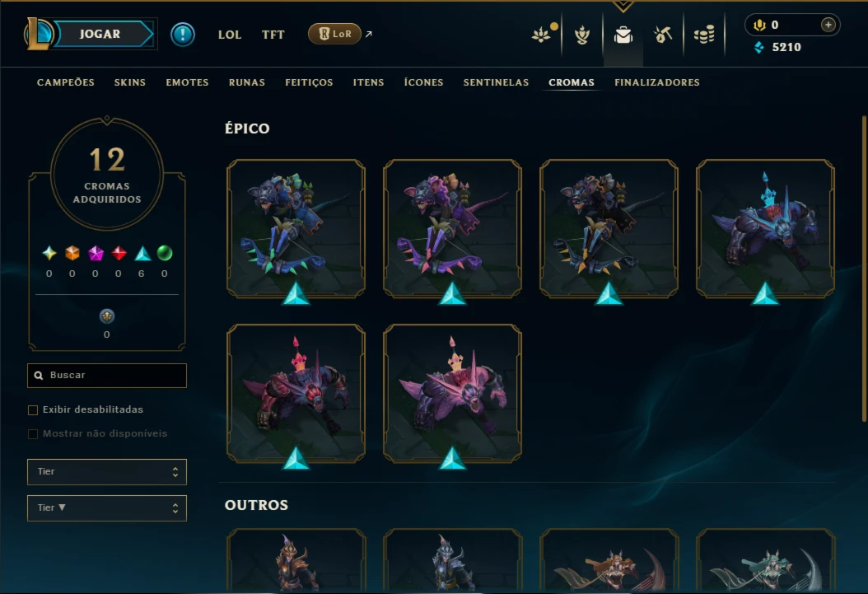
Task: Click the League of Legends logo
Action: 38,33
